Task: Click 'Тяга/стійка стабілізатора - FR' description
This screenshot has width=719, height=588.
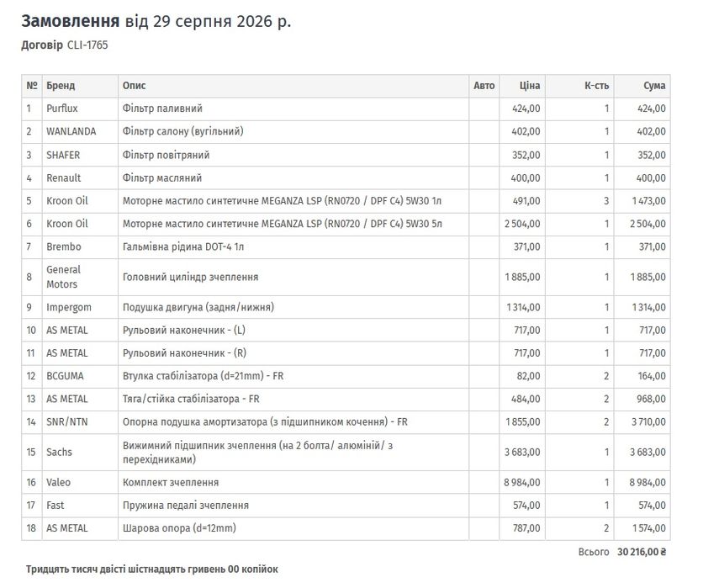Action: point(191,399)
